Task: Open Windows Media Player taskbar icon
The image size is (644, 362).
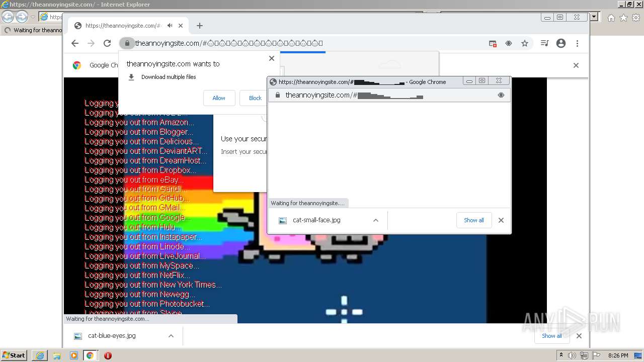Action: pyautogui.click(x=74, y=355)
